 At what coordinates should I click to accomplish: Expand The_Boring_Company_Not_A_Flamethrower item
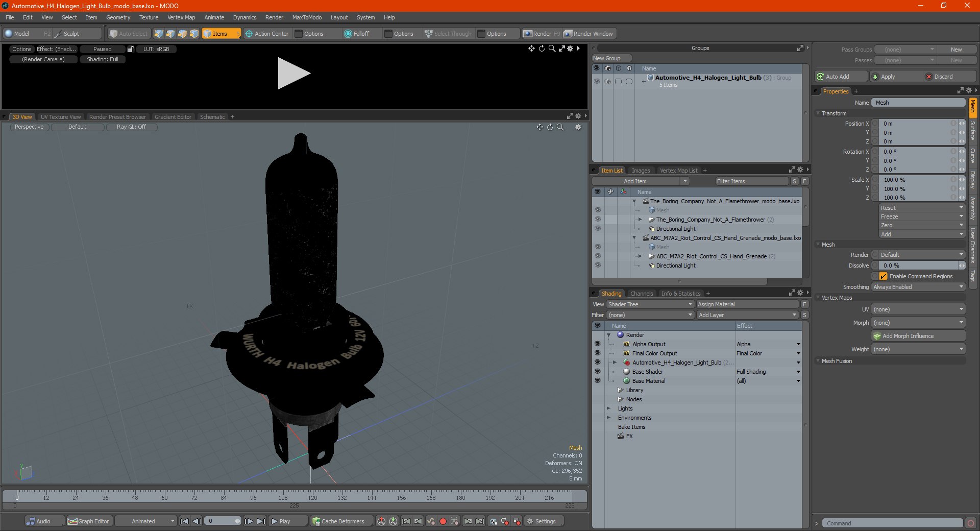(x=640, y=220)
